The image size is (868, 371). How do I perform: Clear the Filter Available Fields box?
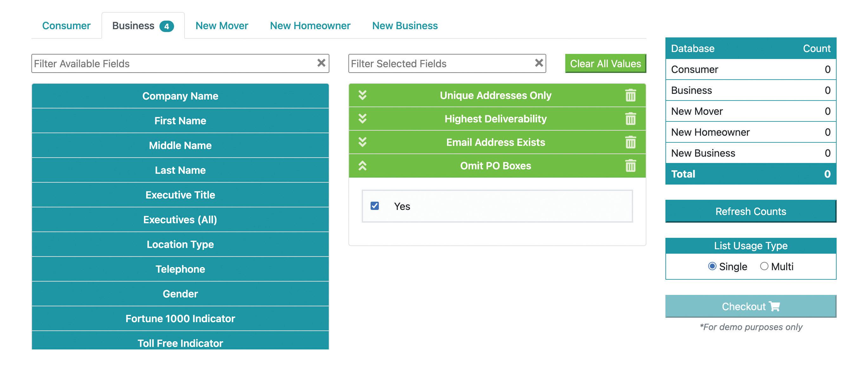click(x=321, y=63)
